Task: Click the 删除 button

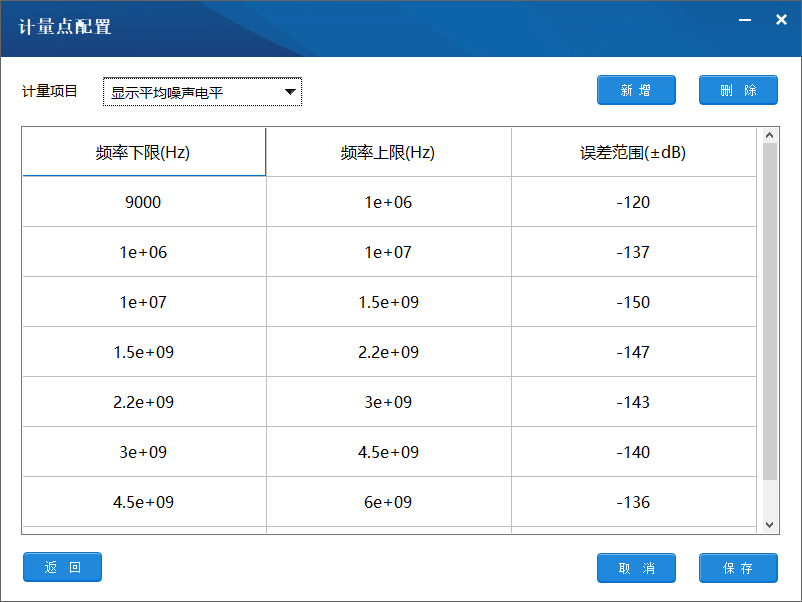Action: coord(738,90)
